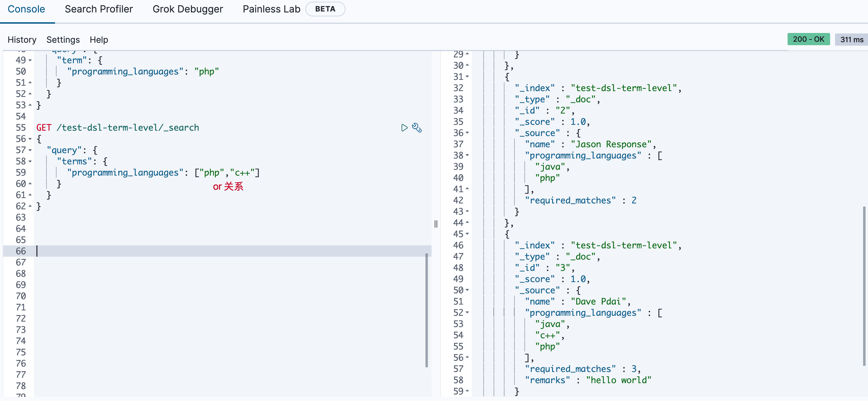The height and width of the screenshot is (401, 868).
Task: Collapse the "term" block on line 49
Action: [30, 60]
